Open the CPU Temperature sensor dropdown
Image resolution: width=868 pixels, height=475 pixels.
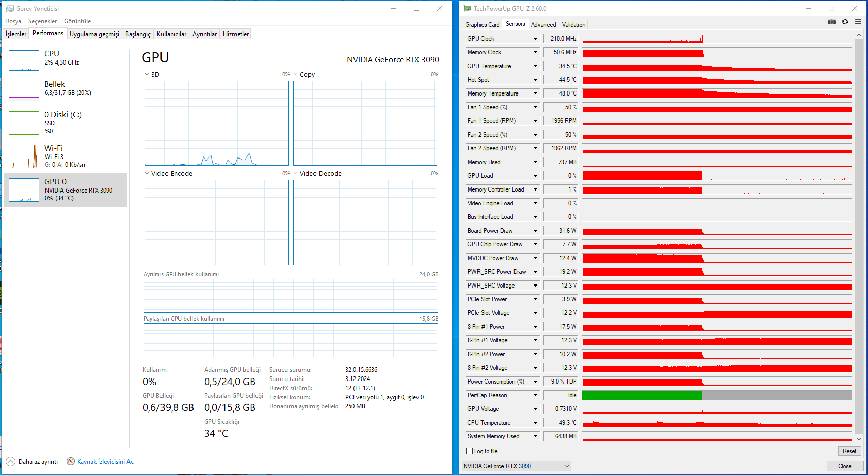click(535, 423)
